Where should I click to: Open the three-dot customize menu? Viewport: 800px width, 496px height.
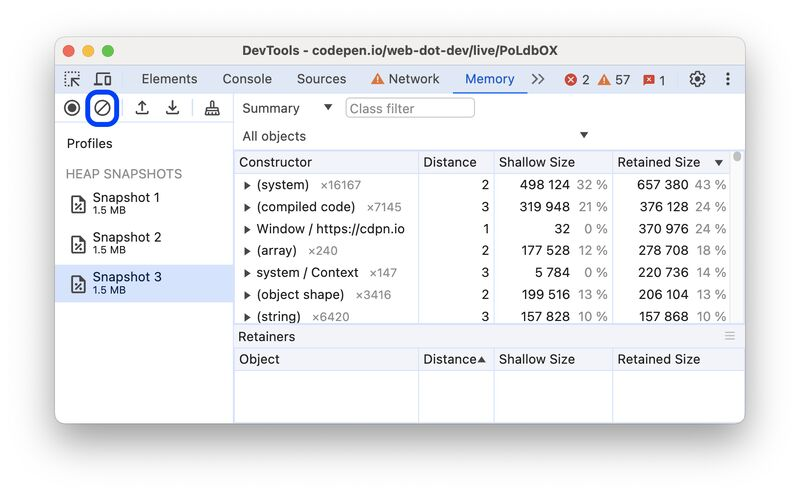(728, 79)
